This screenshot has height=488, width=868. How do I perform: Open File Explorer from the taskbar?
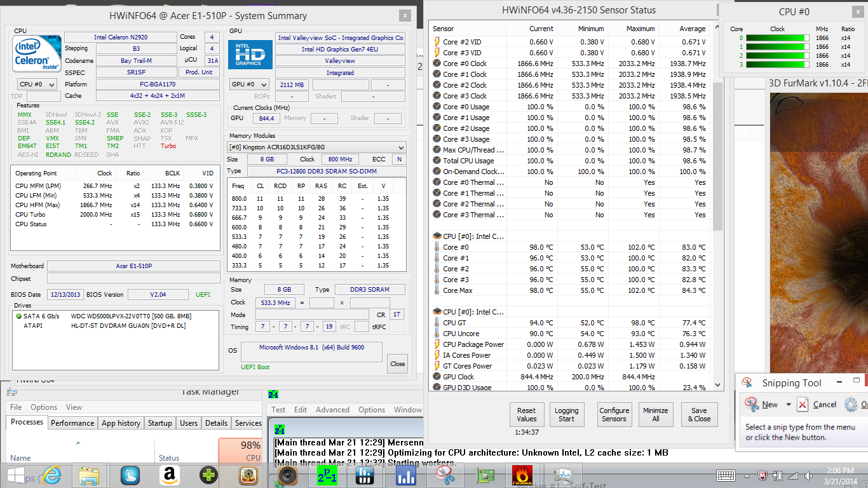(x=90, y=475)
